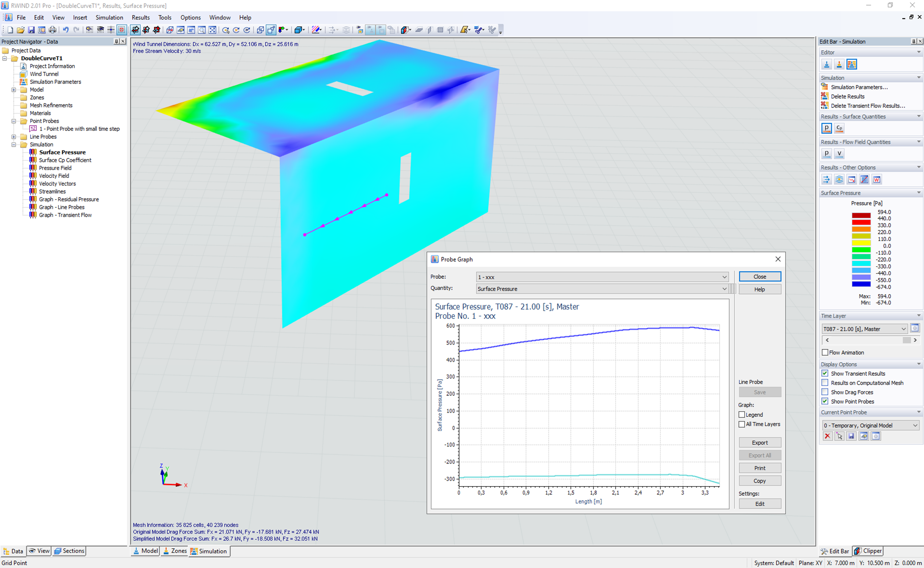The height and width of the screenshot is (568, 924).
Task: Click the Results menu in menu bar
Action: pyautogui.click(x=140, y=17)
